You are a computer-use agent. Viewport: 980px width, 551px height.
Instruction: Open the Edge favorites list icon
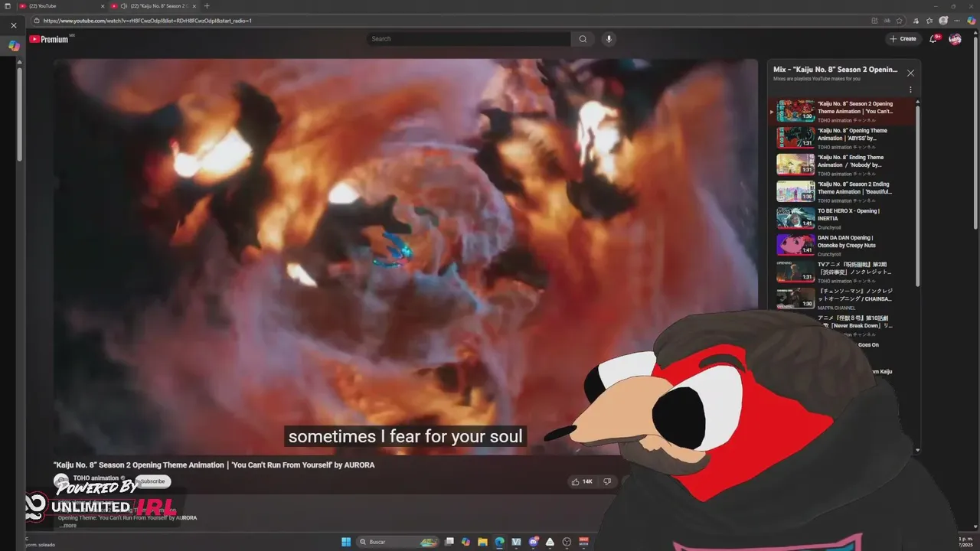929,21
